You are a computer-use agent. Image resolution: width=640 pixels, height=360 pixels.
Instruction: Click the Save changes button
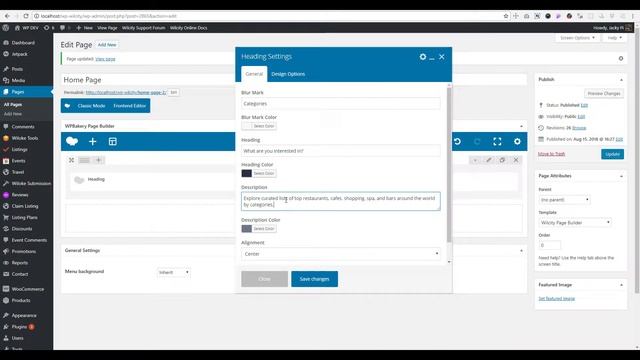pos(314,279)
